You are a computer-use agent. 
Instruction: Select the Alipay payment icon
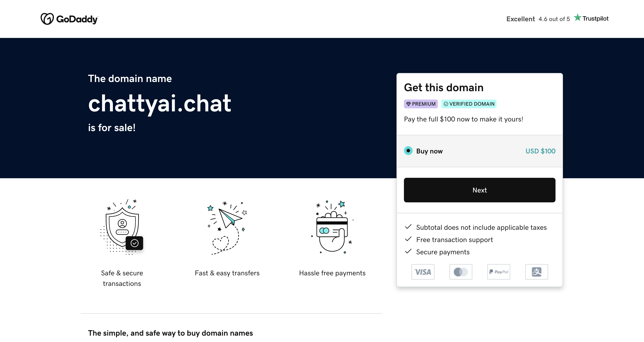[x=536, y=272]
